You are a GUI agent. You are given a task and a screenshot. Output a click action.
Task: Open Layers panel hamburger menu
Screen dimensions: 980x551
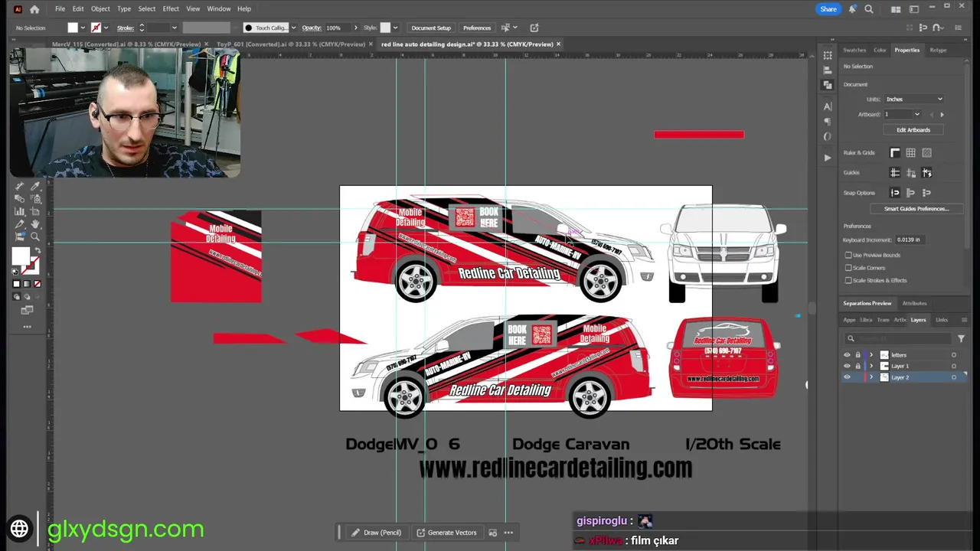(x=964, y=320)
